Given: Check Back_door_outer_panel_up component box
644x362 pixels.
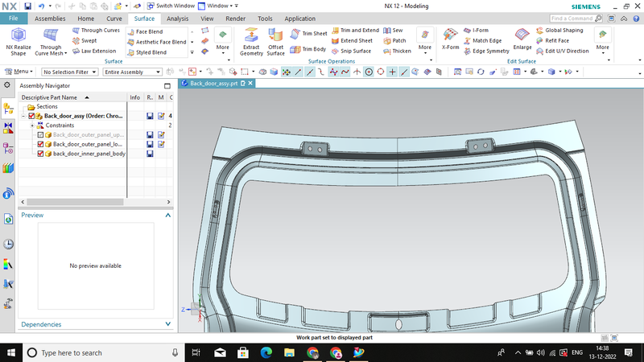Looking at the screenshot, I should [x=40, y=134].
